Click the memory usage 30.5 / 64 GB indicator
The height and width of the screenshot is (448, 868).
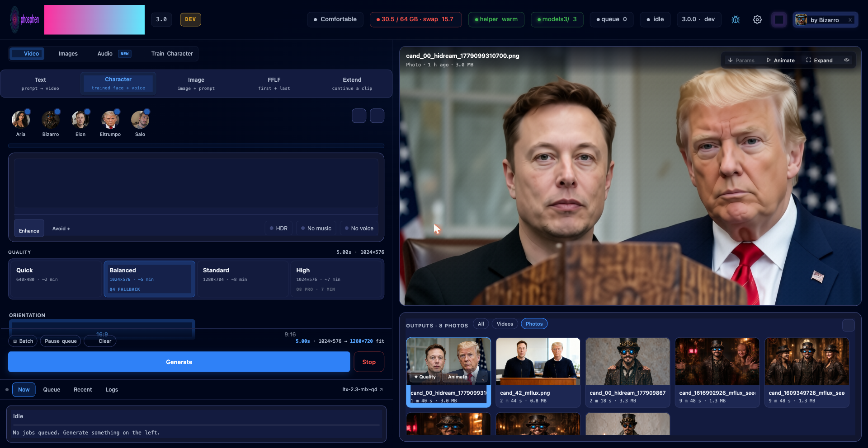(415, 19)
